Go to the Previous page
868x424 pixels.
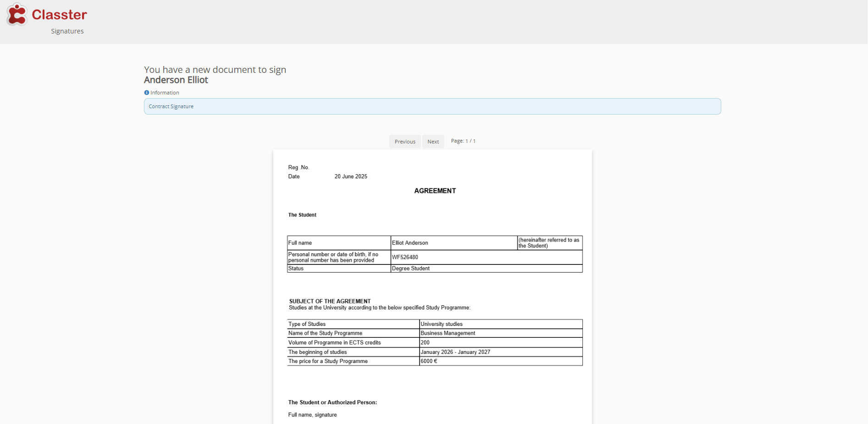pos(404,142)
